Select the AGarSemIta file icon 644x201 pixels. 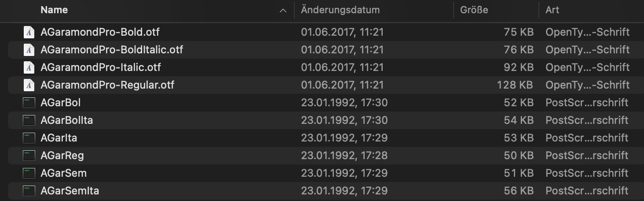point(29,191)
